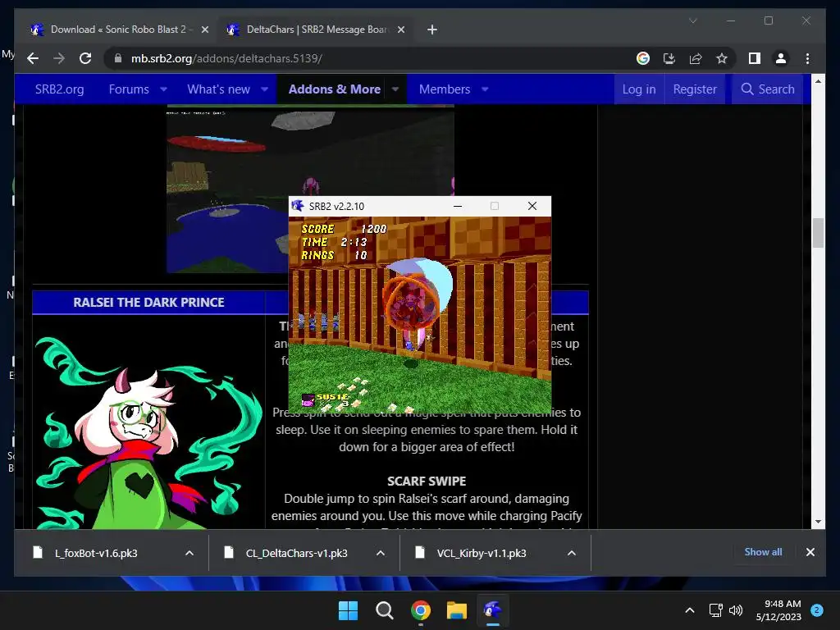
Task: Expand options for VCL_Kirby-v1.1.pk3 download
Action: click(572, 553)
